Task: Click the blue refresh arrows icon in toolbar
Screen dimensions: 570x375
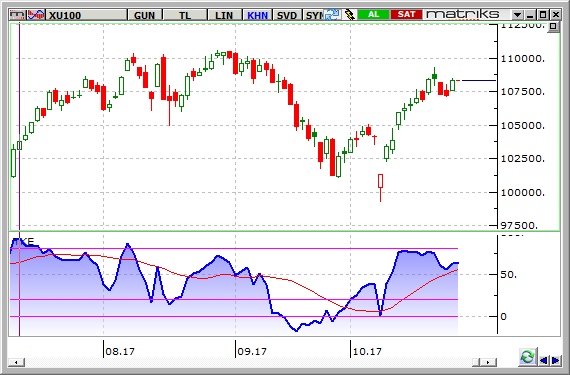Action: pyautogui.click(x=332, y=15)
